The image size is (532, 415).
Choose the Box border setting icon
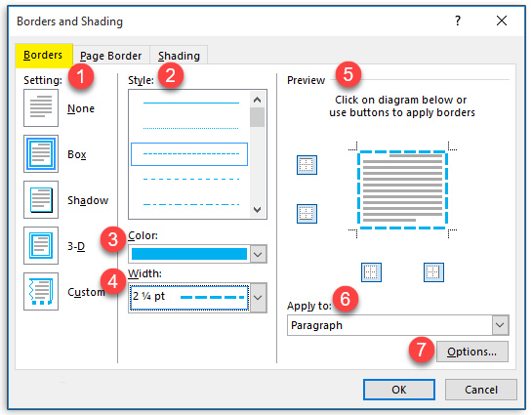(x=41, y=153)
